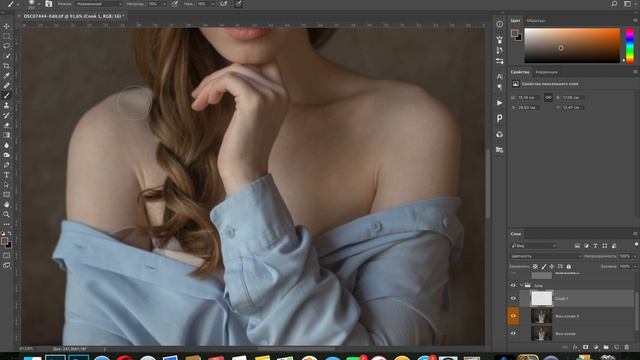Open the search magnifier icon
The image size is (640, 360).
614,4
